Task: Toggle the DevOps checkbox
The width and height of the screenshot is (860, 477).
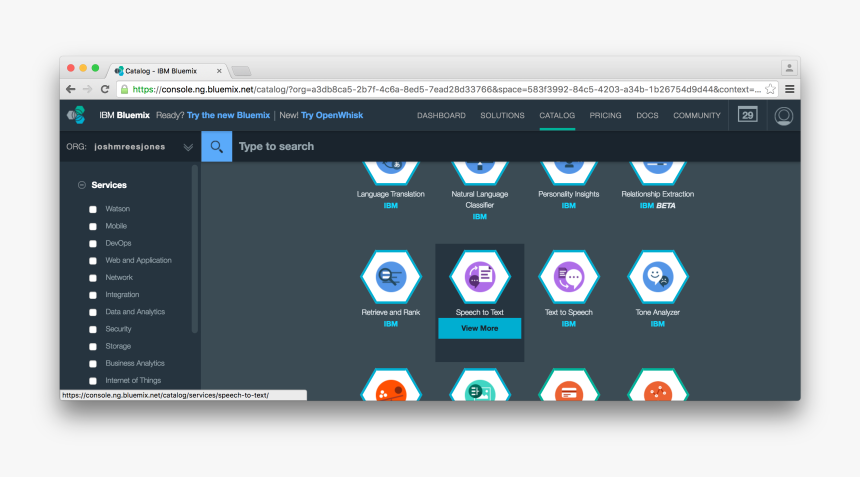Action: click(93, 243)
